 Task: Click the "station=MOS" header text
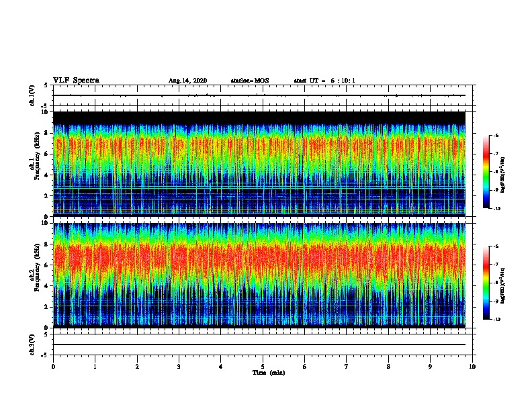tap(250, 81)
